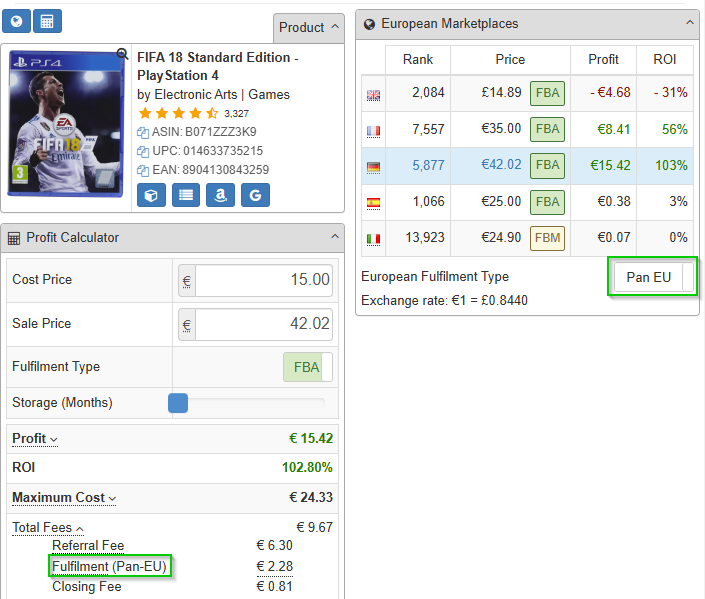Click the Cost Price input field
Screen dimensions: 705x599
[x=264, y=280]
